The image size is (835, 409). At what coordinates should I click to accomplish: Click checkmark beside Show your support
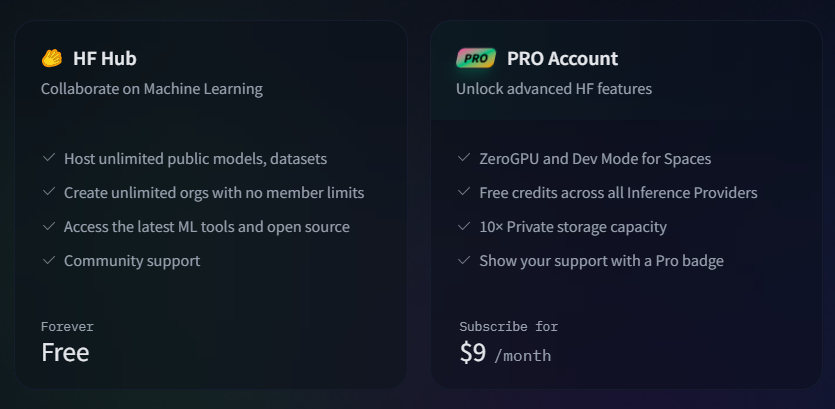(464, 260)
